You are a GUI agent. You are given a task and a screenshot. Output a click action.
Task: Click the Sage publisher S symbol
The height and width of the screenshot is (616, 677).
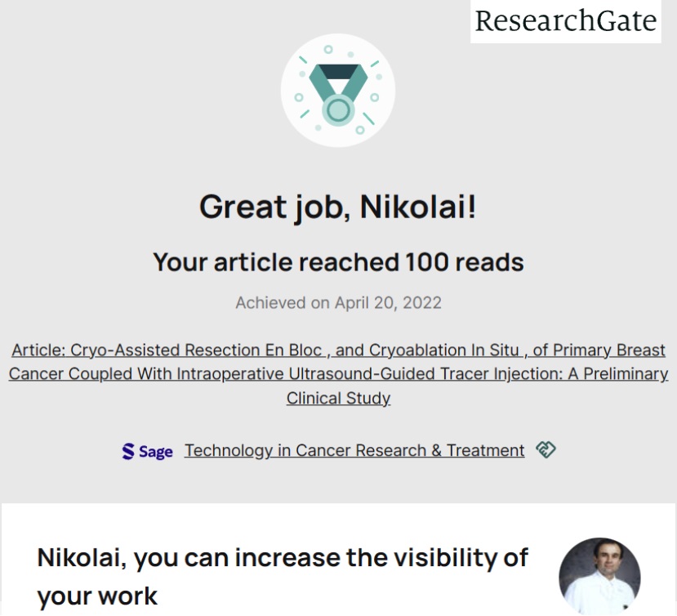coord(128,451)
